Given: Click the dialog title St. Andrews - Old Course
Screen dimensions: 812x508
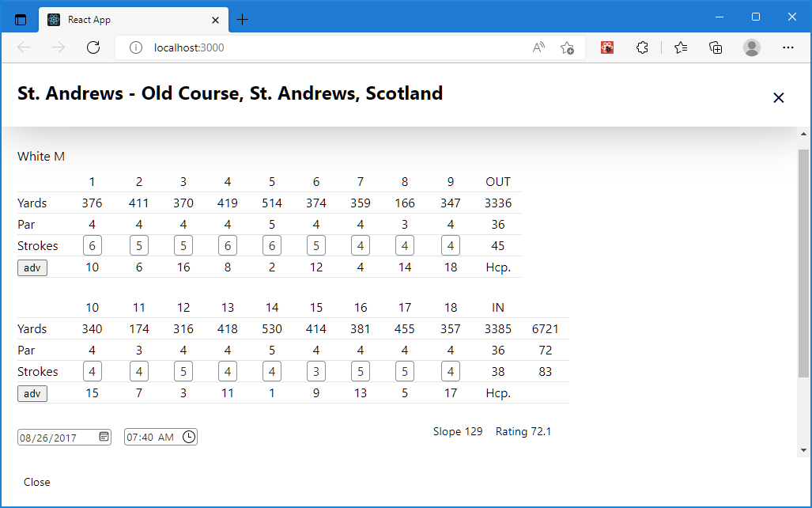Looking at the screenshot, I should (x=230, y=93).
